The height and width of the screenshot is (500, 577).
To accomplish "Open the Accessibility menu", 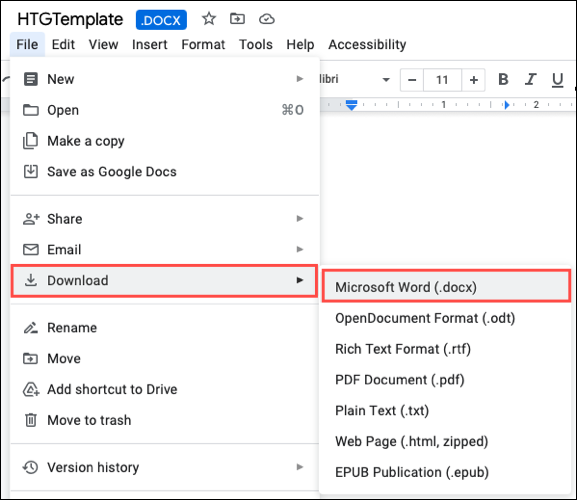I will point(367,45).
